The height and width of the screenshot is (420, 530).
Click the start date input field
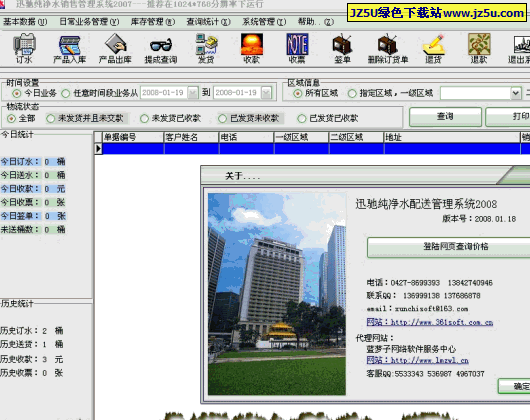164,93
